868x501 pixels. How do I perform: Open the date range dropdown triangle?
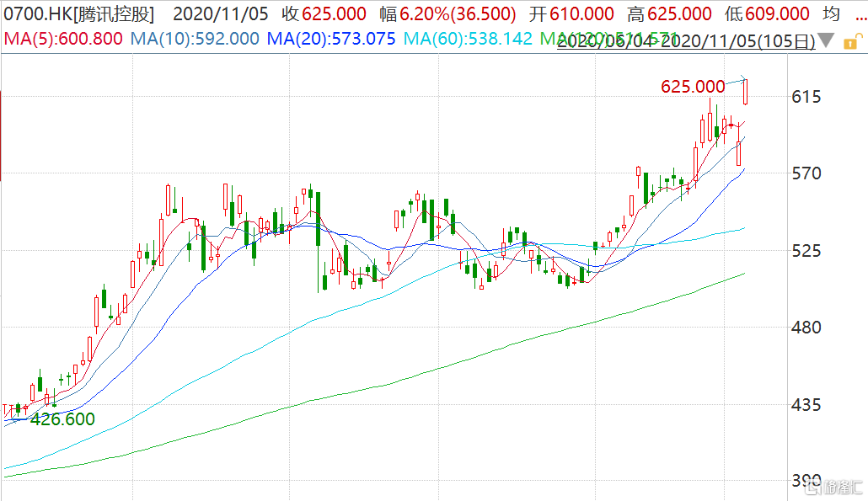tap(828, 40)
